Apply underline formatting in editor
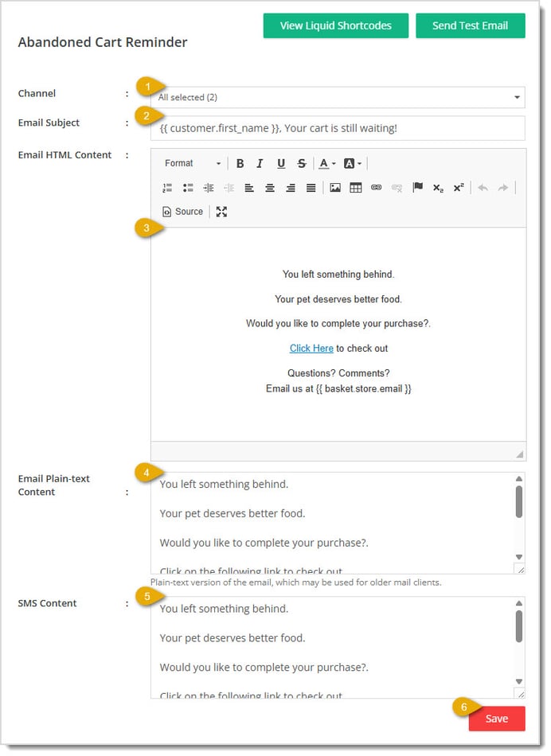This screenshot has height=756, width=551. pyautogui.click(x=281, y=164)
